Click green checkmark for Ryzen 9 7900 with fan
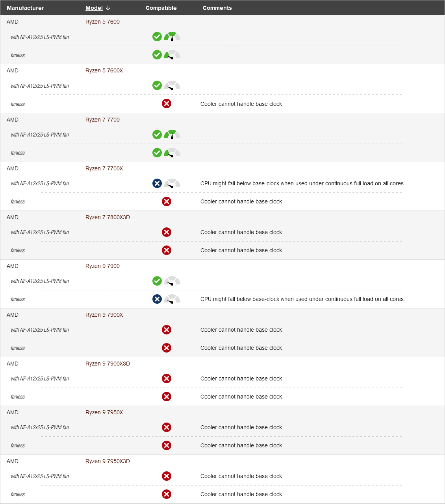Image resolution: width=445 pixels, height=504 pixels. 157,281
